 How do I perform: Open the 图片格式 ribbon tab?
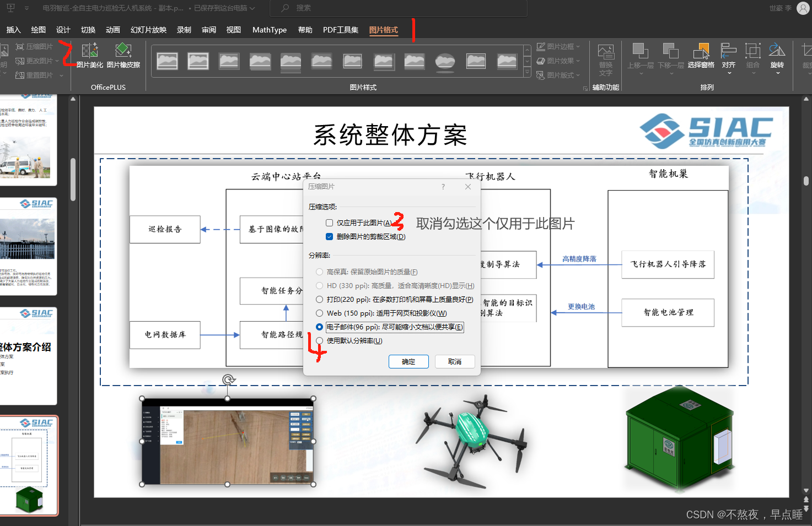384,30
